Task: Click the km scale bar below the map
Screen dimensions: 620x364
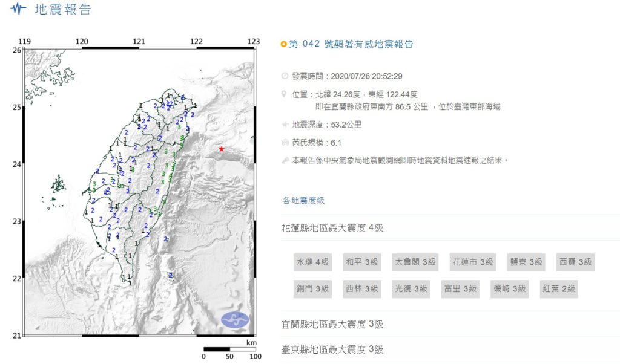Action: tap(229, 349)
